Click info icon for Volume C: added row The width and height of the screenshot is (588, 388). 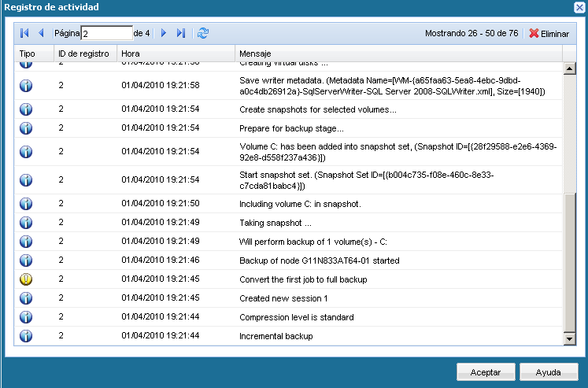coord(26,151)
